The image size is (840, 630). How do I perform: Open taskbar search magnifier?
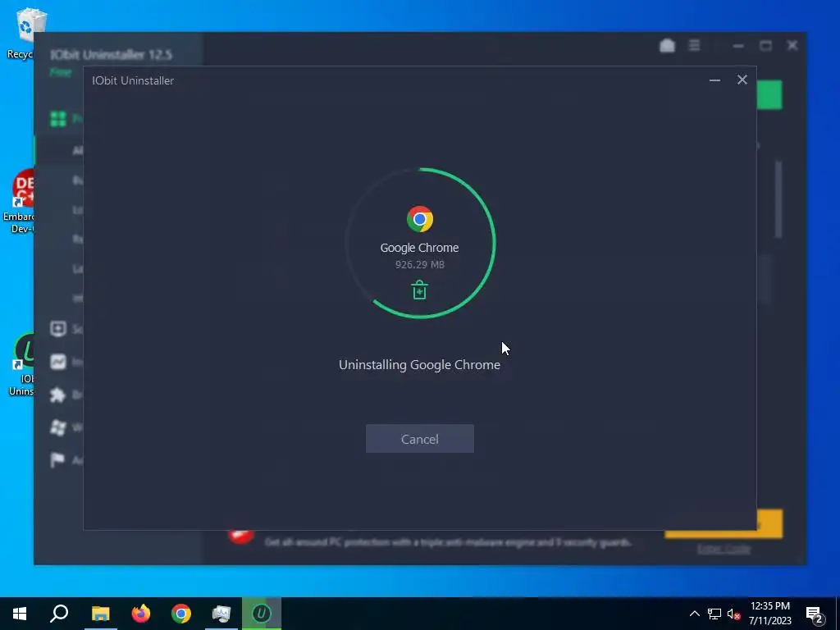pyautogui.click(x=59, y=614)
